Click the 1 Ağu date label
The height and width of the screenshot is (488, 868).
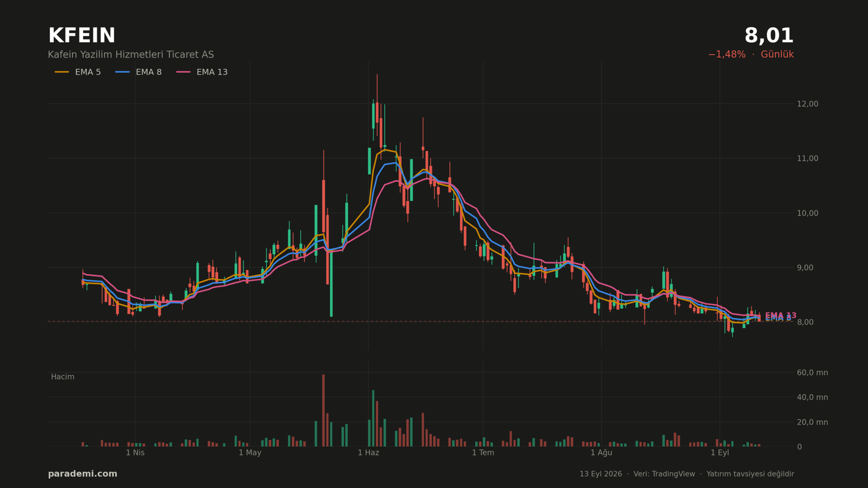point(601,453)
